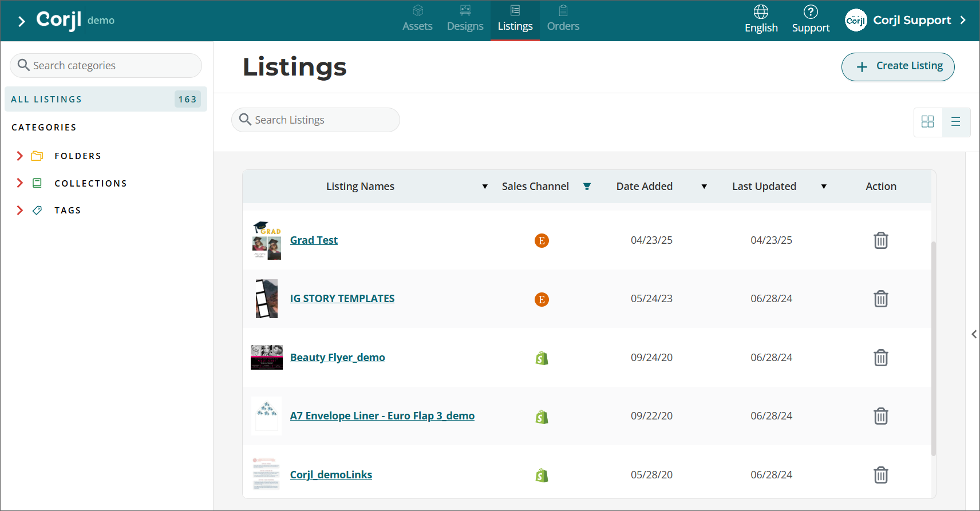
Task: Click the Beauty Flyer_demo thumbnail
Action: coord(267,357)
